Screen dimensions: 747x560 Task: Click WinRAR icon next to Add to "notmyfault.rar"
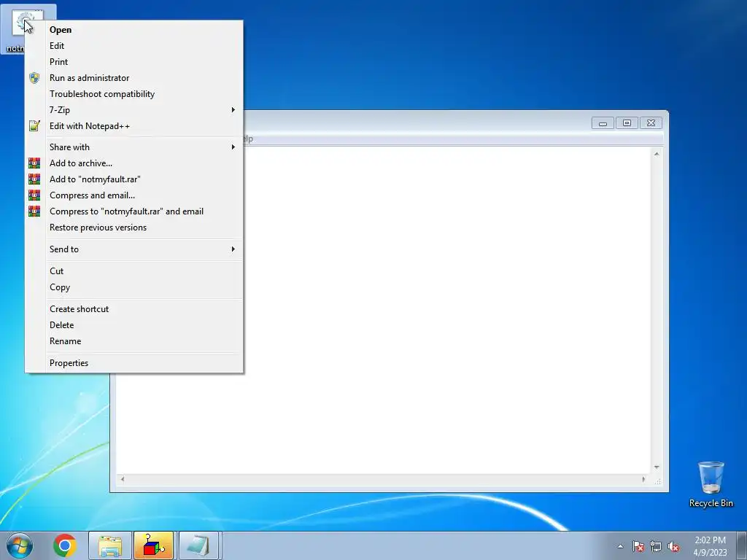(x=34, y=179)
